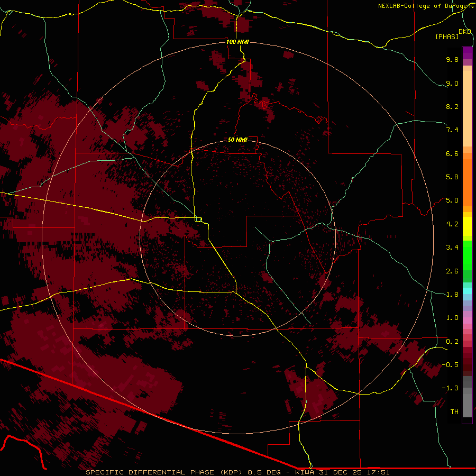This screenshot has height=476, width=476.
Task: Pick the bright green segment of the color bar
Action: (467, 255)
